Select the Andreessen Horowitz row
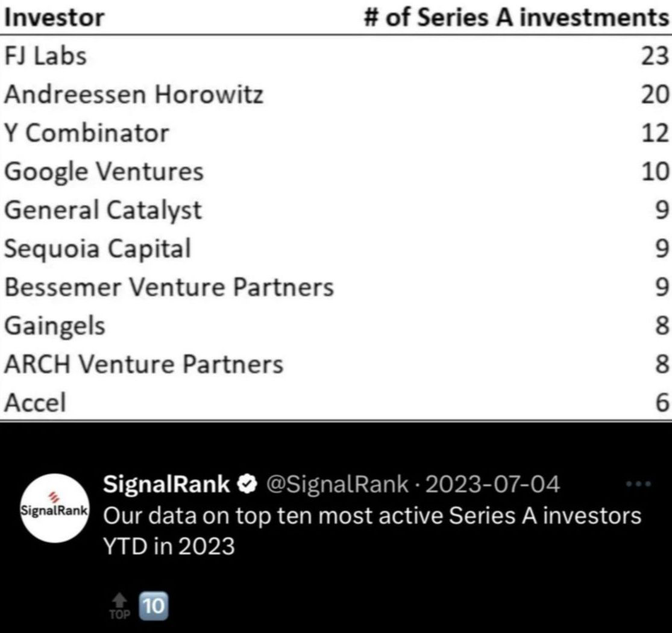The height and width of the screenshot is (633, 672). click(x=336, y=94)
